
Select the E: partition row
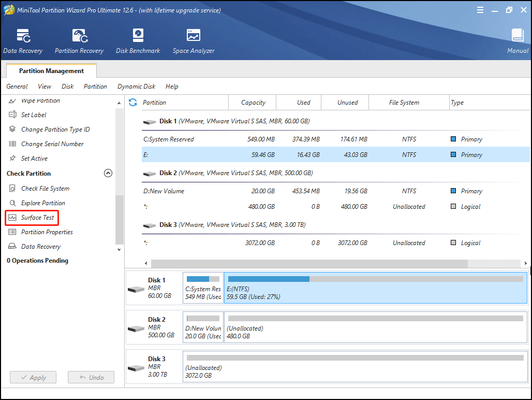[x=335, y=154]
